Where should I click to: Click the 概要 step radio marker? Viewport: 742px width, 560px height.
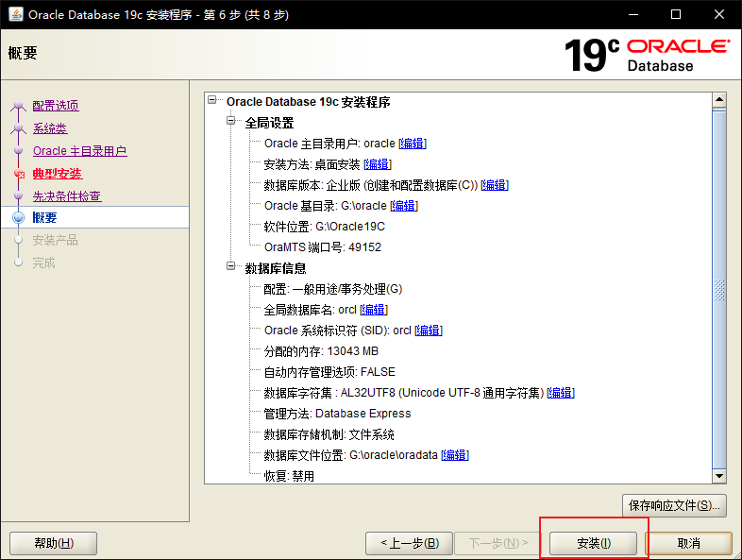(x=19, y=218)
